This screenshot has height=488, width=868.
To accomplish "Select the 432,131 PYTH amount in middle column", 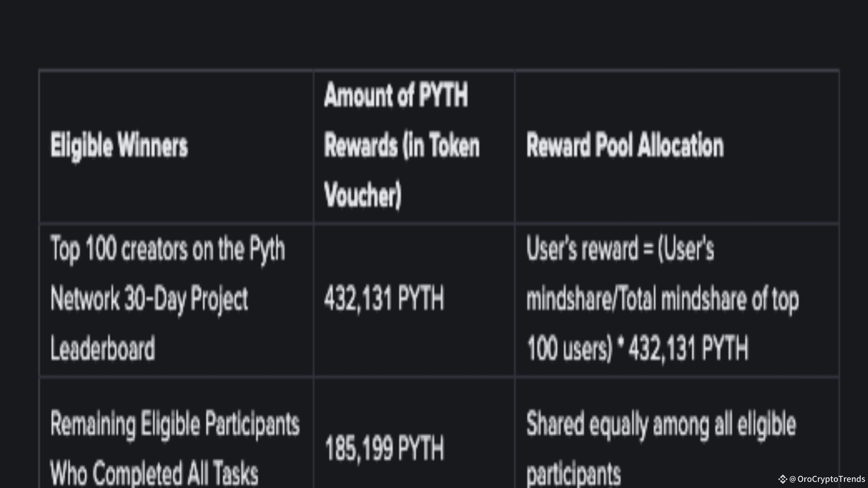I will pyautogui.click(x=384, y=299).
